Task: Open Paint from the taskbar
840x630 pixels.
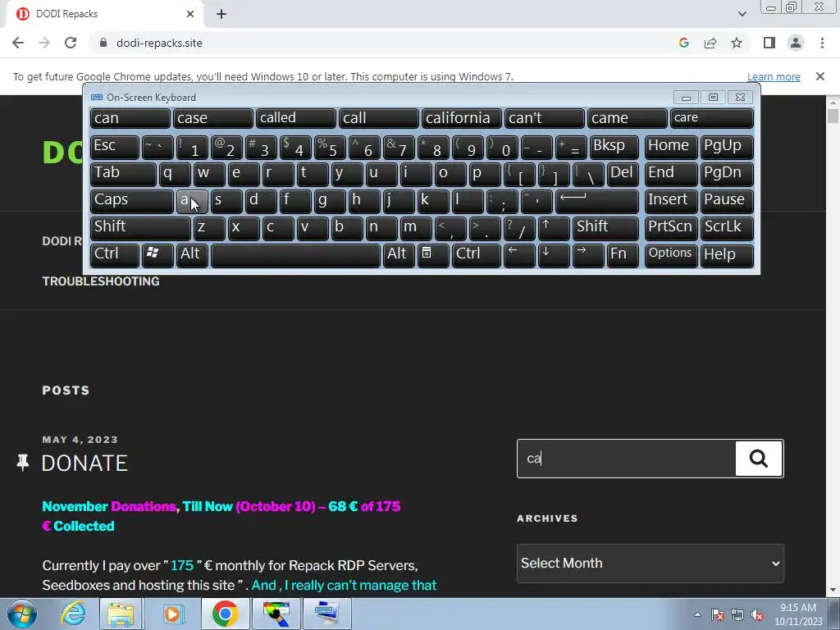Action: pyautogui.click(x=276, y=614)
